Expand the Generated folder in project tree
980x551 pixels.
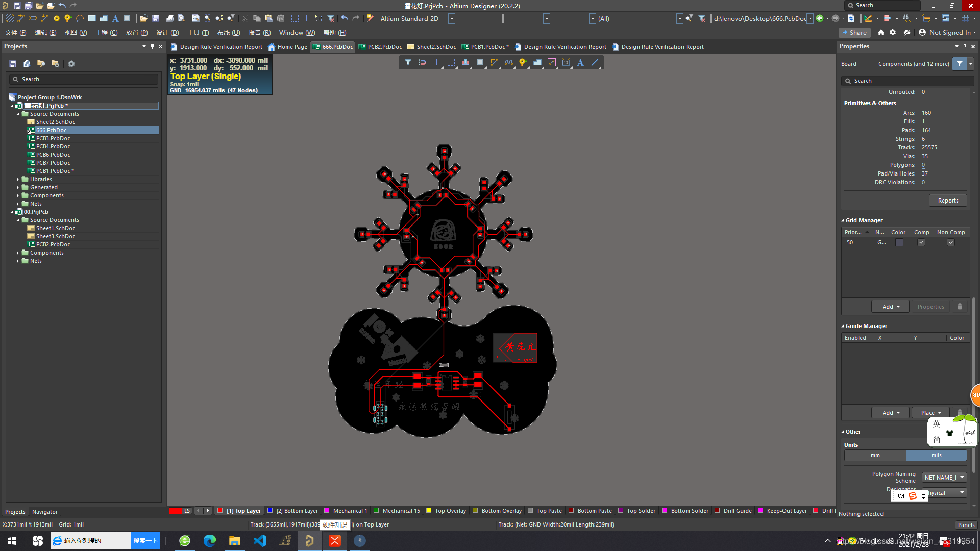coord(18,188)
